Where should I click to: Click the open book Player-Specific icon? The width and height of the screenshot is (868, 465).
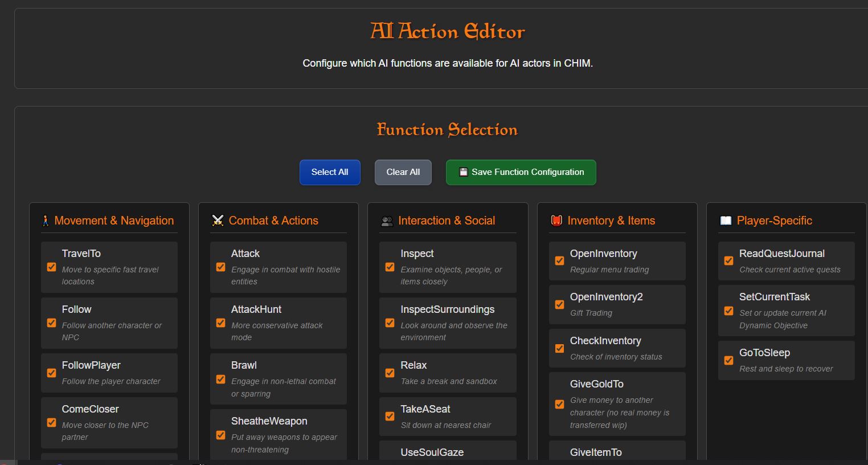coord(726,221)
